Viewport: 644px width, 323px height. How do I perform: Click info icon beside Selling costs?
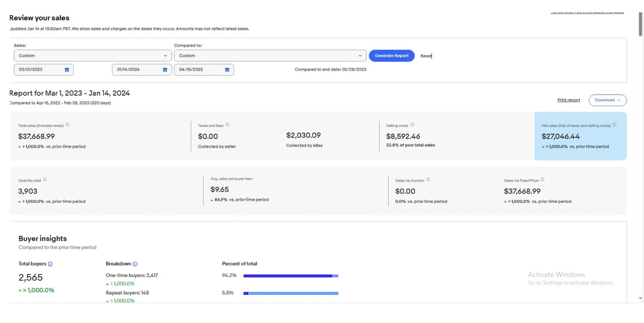412,125
